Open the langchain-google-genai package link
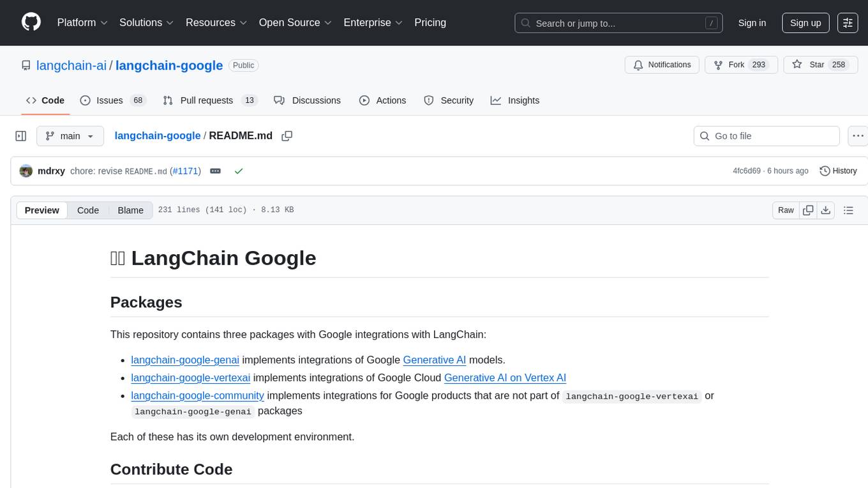Screen dimensions: 868x488 [x=185, y=360]
